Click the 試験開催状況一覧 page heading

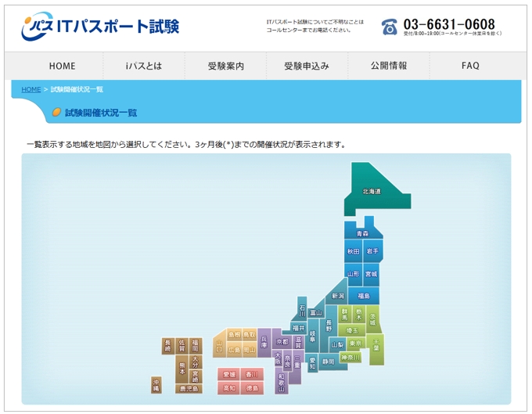tap(101, 113)
